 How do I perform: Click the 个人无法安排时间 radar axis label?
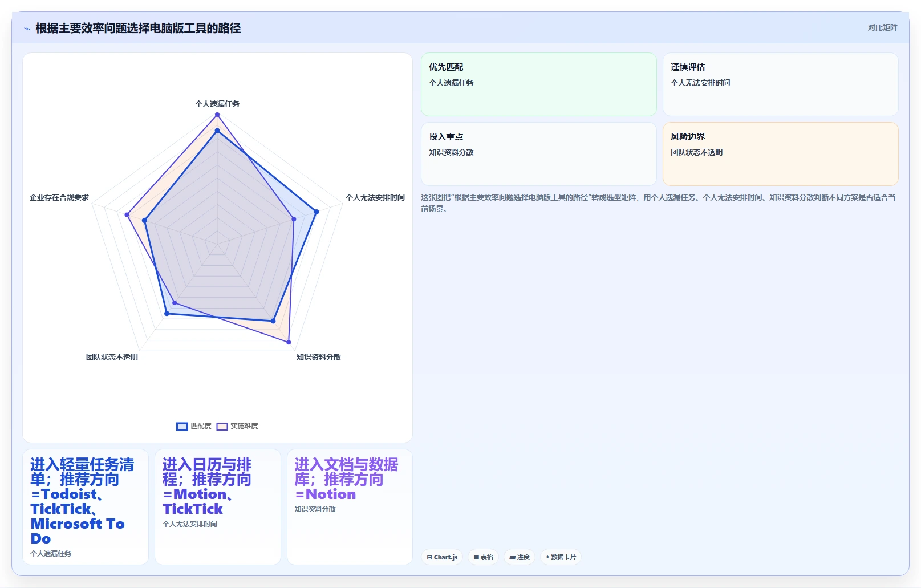point(375,197)
